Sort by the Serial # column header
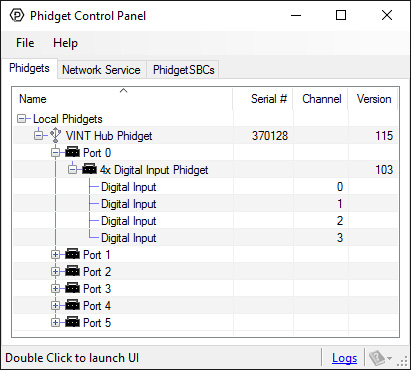This screenshot has width=411, height=370. (x=263, y=99)
